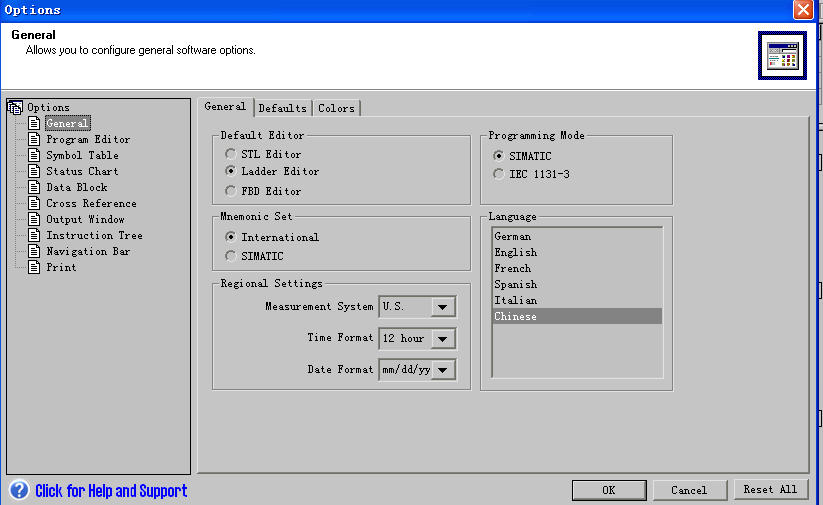823x505 pixels.
Task: Switch to the Colors tab
Action: (x=336, y=108)
